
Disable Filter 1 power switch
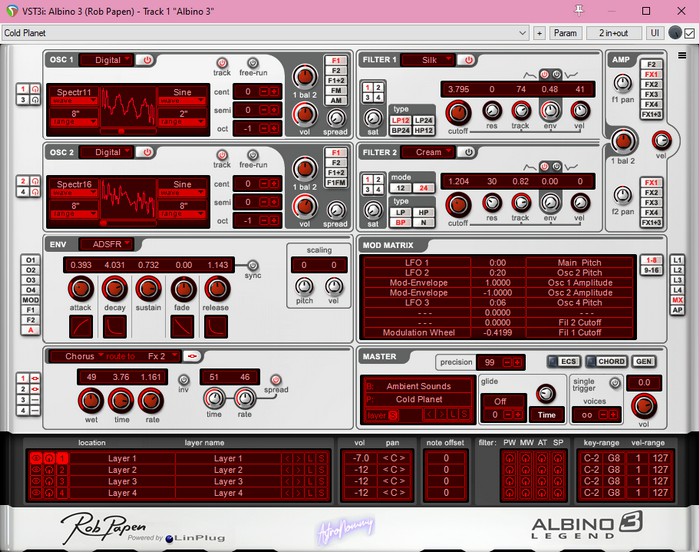(468, 60)
